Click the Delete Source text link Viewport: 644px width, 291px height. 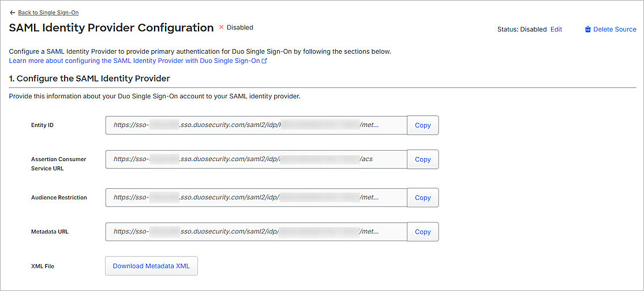(x=615, y=29)
